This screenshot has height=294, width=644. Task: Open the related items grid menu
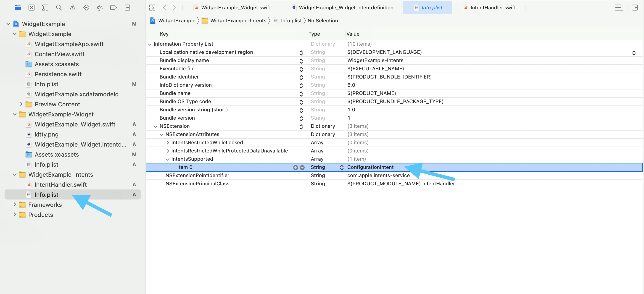click(x=152, y=8)
